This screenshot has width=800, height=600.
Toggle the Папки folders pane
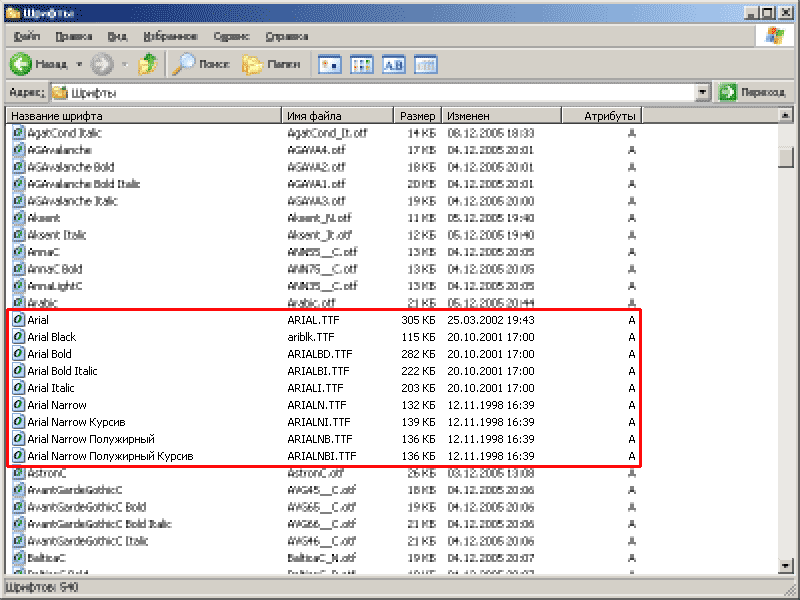[x=271, y=64]
